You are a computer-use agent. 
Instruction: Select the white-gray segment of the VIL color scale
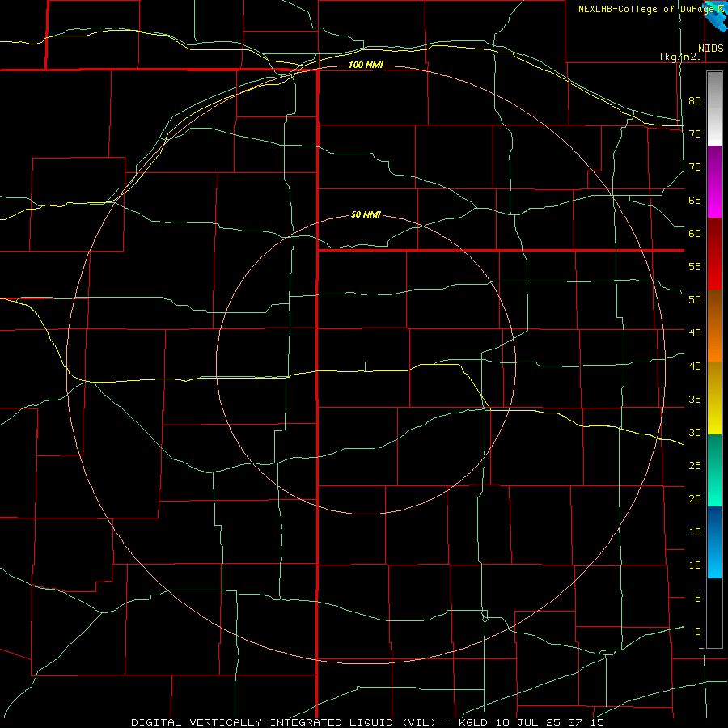coord(714,108)
